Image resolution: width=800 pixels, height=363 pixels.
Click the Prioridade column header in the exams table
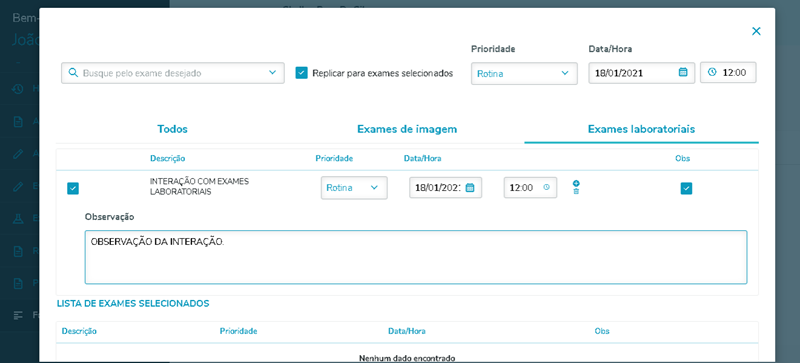pos(334,158)
